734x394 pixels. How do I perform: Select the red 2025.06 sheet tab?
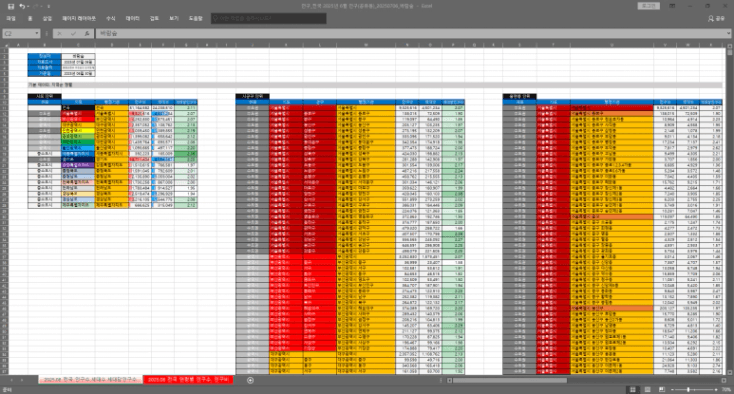click(188, 380)
